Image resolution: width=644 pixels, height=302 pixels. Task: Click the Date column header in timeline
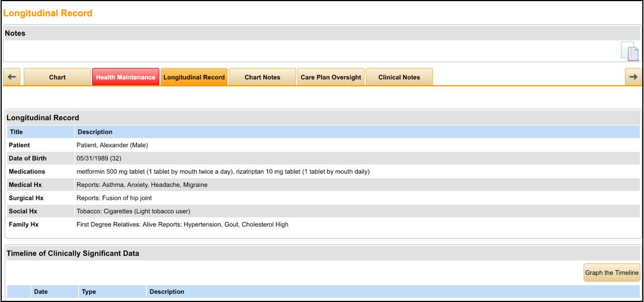pos(41,292)
